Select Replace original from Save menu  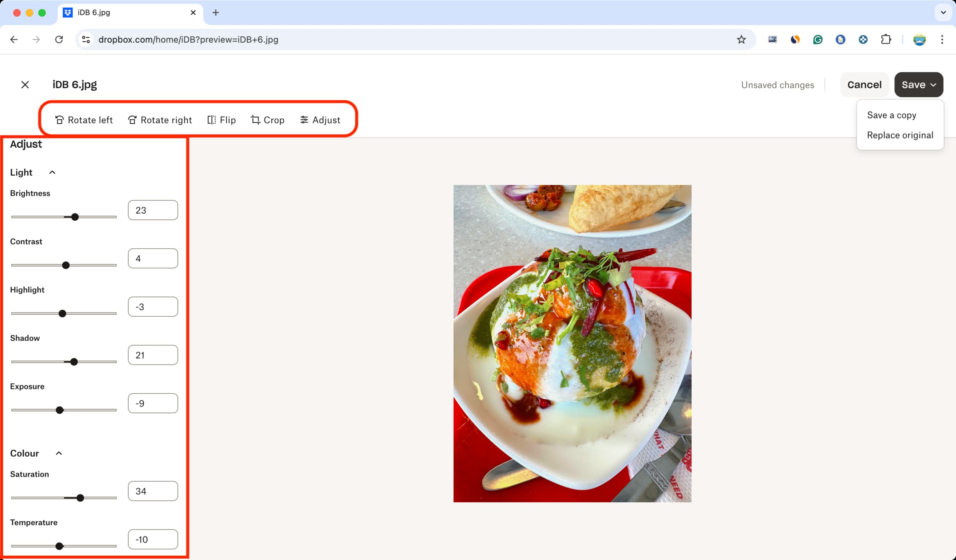(x=901, y=135)
